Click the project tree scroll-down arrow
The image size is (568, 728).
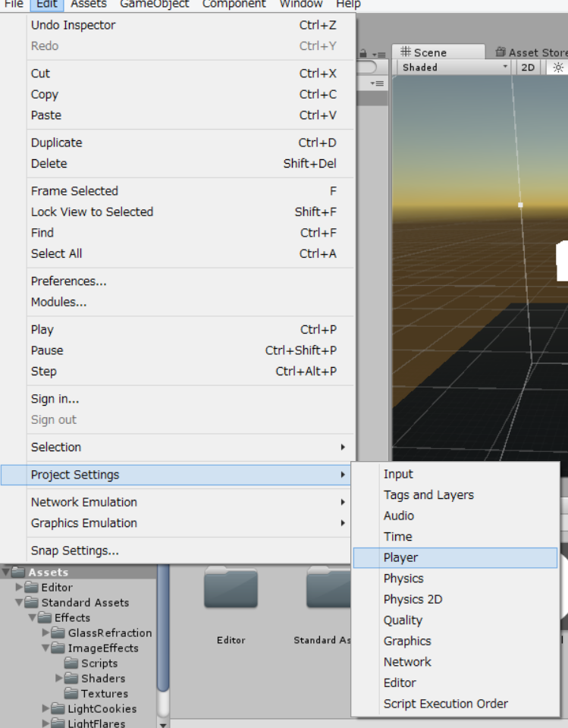coord(163,724)
